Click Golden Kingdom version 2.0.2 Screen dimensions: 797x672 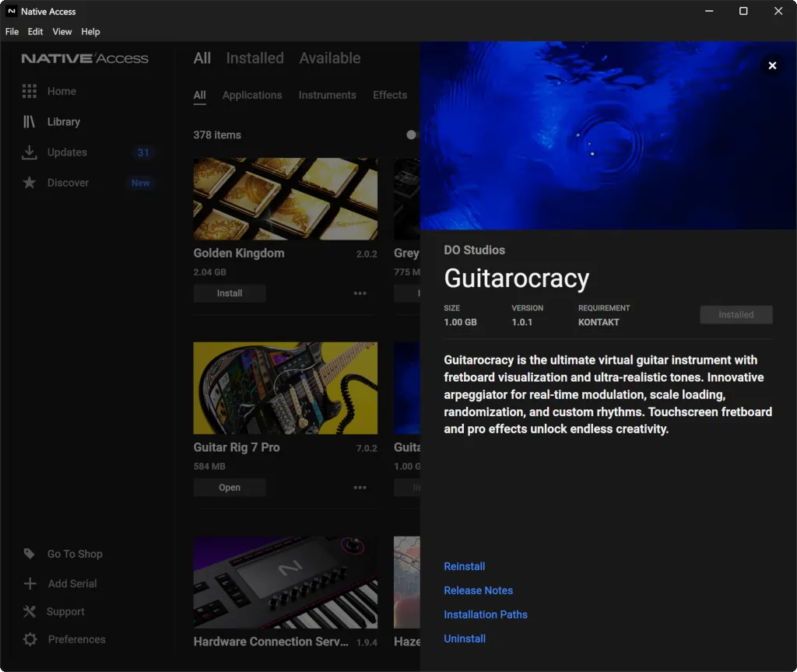pos(367,254)
